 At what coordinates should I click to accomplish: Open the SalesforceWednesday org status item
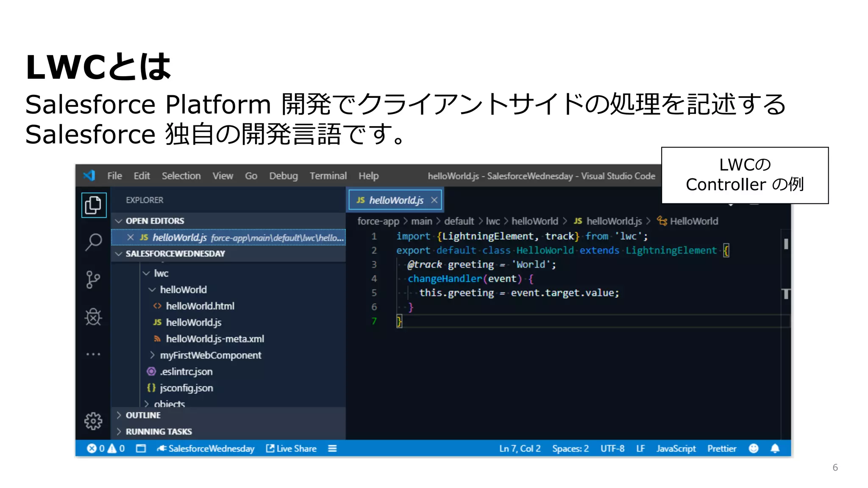(206, 448)
